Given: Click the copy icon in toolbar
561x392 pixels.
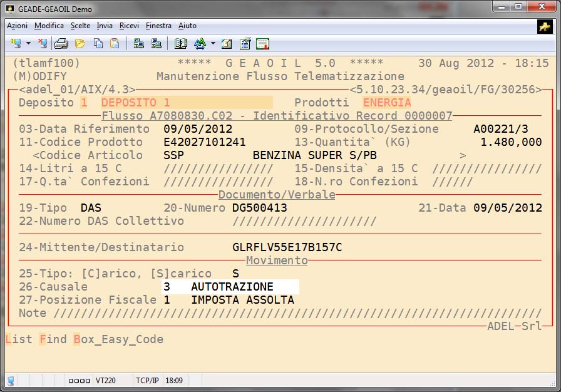Looking at the screenshot, I should tap(98, 43).
